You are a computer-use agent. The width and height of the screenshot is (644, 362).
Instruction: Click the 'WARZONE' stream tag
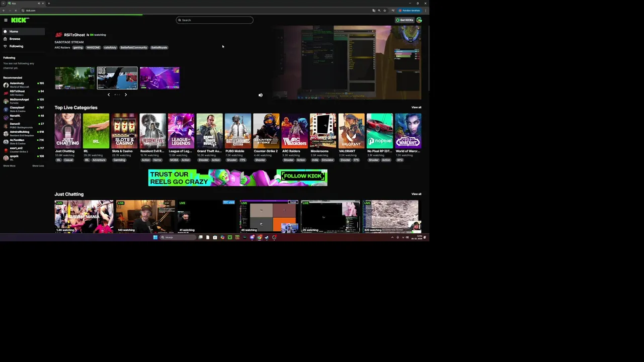[x=93, y=48]
